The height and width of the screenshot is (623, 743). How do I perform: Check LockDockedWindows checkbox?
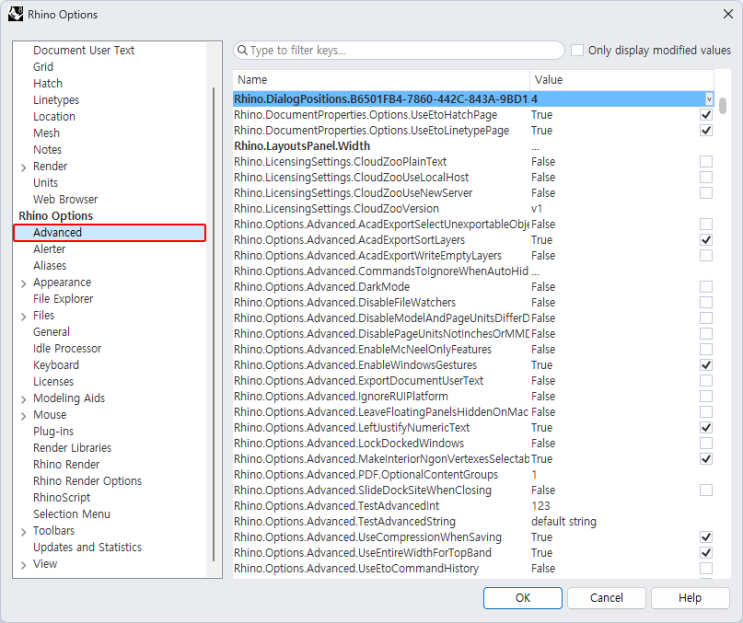(706, 443)
